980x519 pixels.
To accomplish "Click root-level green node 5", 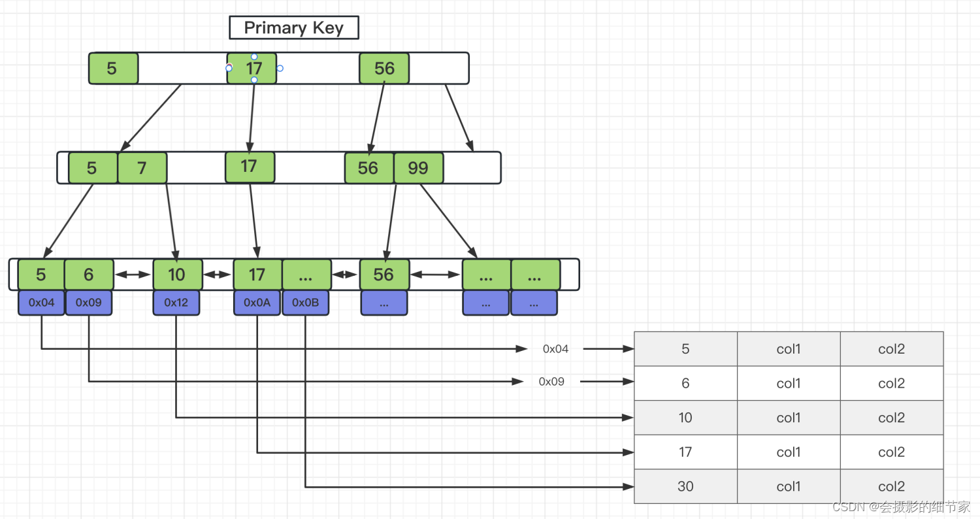I will (x=113, y=68).
